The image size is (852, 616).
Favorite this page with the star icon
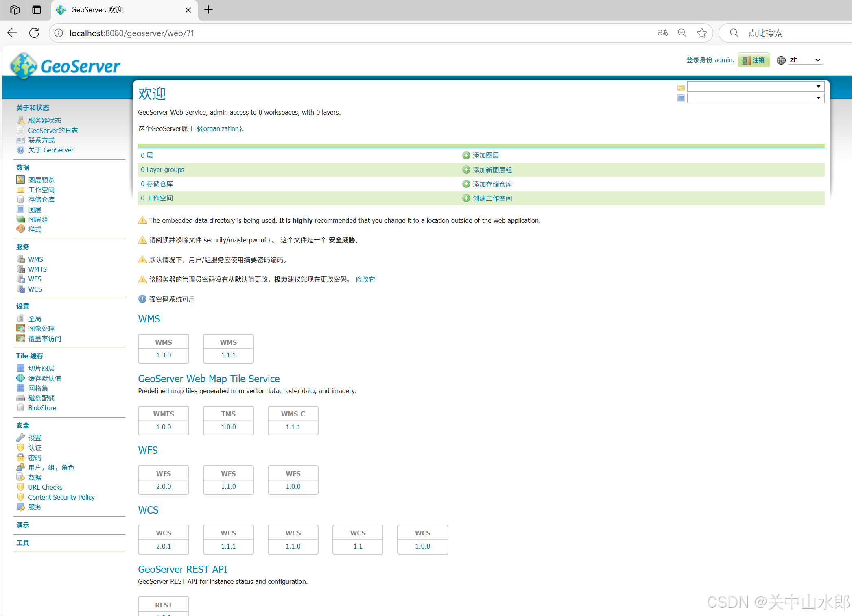click(701, 33)
